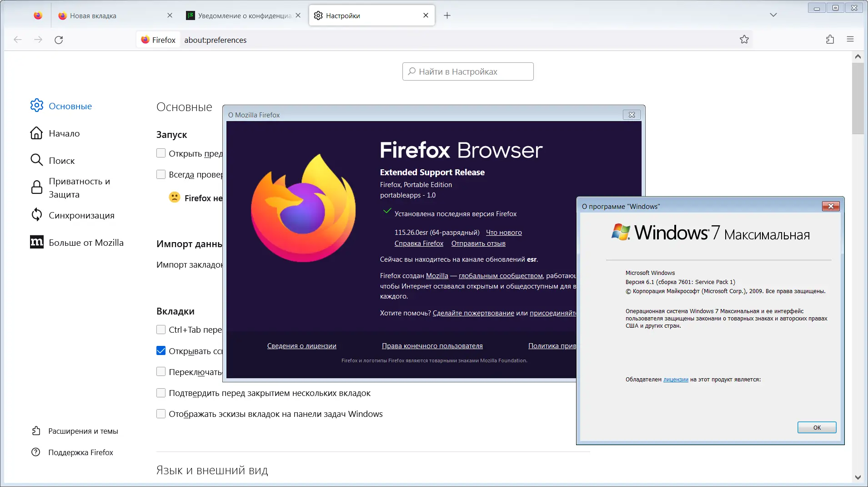This screenshot has height=487, width=868.
Task: Bookmark this page via the star icon
Action: point(743,40)
